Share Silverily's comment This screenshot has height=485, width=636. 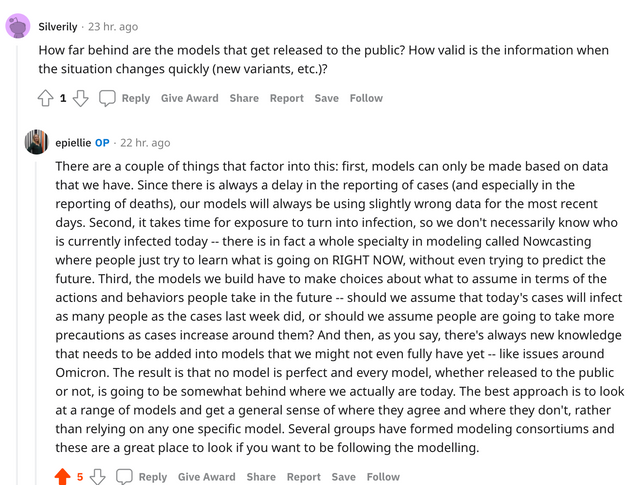tap(244, 98)
